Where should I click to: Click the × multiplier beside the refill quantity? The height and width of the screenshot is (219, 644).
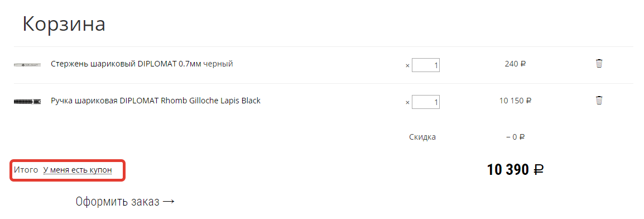(407, 66)
